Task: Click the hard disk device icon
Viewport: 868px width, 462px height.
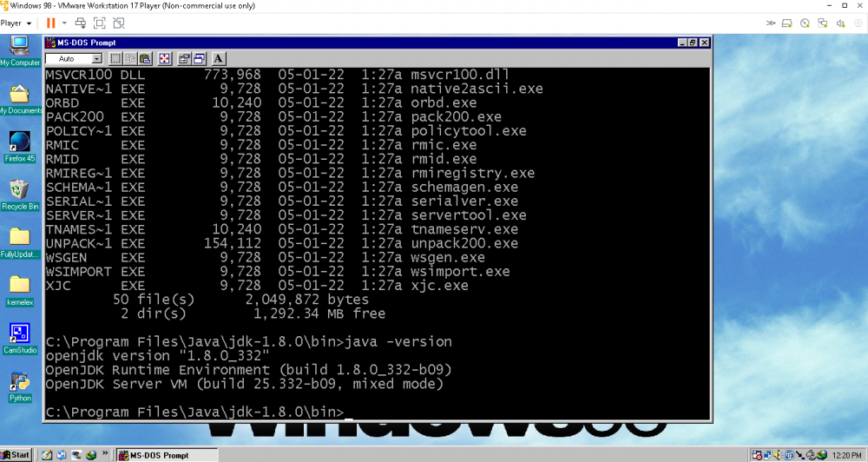Action: [x=786, y=23]
